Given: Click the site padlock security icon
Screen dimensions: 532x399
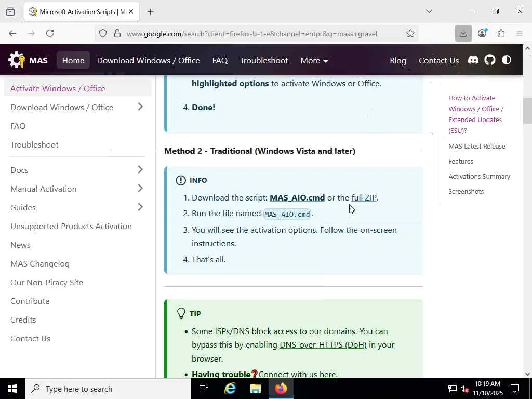Looking at the screenshot, I should click(117, 33).
